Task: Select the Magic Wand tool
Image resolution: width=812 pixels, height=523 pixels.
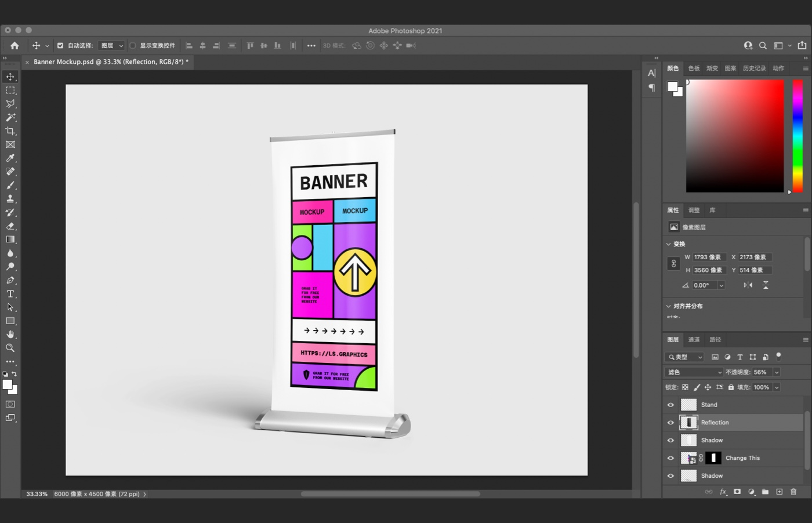Action: (x=10, y=117)
